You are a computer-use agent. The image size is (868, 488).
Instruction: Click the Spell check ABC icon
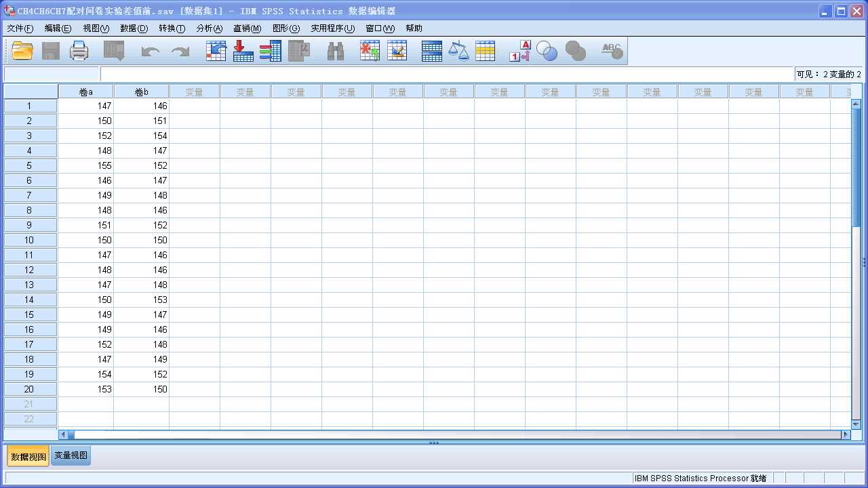(612, 51)
